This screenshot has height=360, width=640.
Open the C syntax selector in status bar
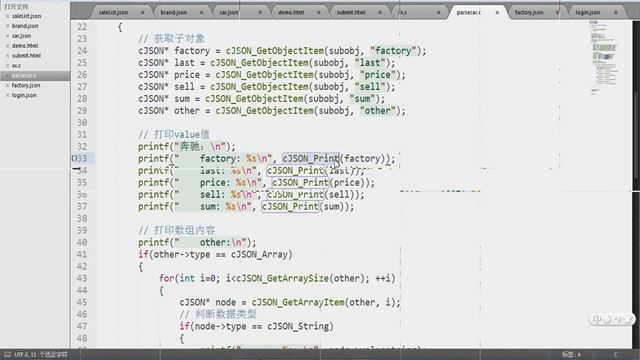(615, 355)
